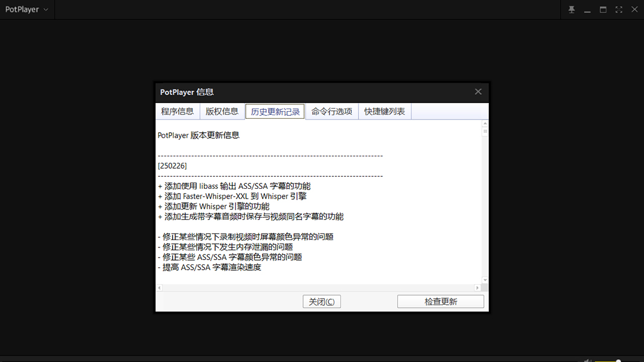Click line 提高 ASS/SSA 字幕渲染速度

click(x=209, y=268)
